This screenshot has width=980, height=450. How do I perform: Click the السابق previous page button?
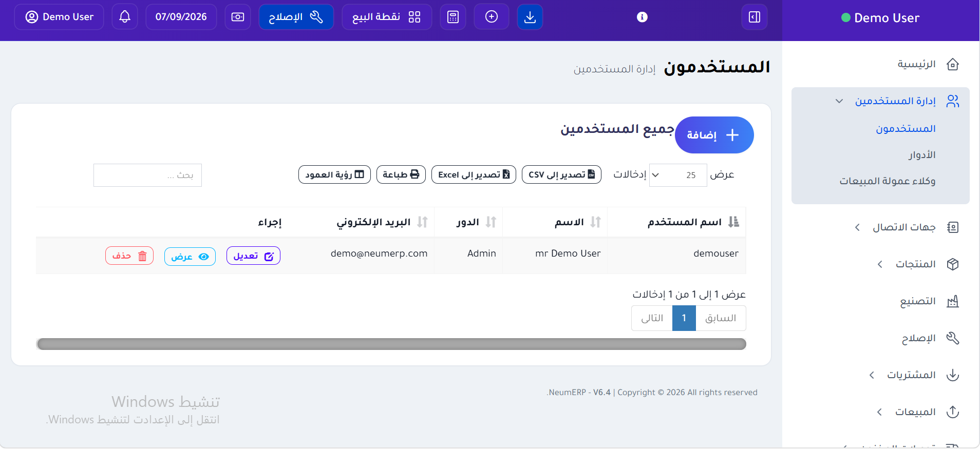pos(721,318)
